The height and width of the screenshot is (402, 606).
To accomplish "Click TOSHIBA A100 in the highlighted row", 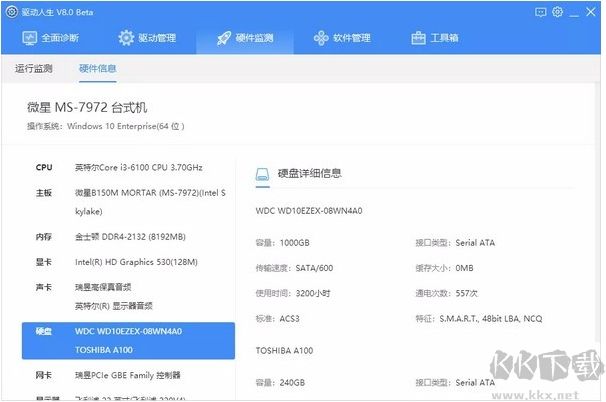I will coord(104,350).
